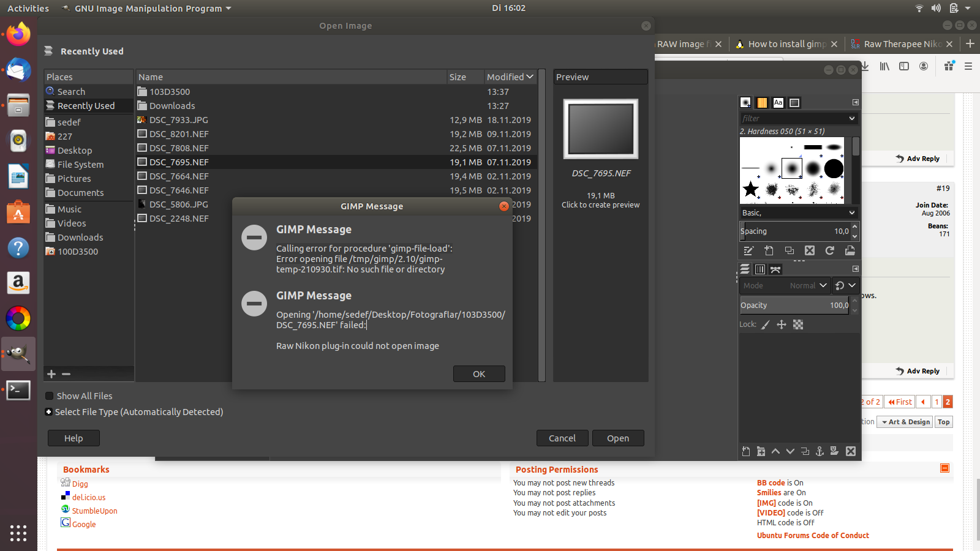Open the Patterns tab in GIMP dock
980x551 pixels.
[762, 103]
